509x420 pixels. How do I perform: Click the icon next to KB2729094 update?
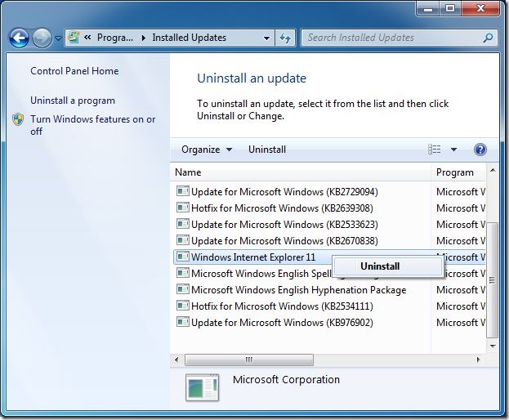(x=183, y=191)
